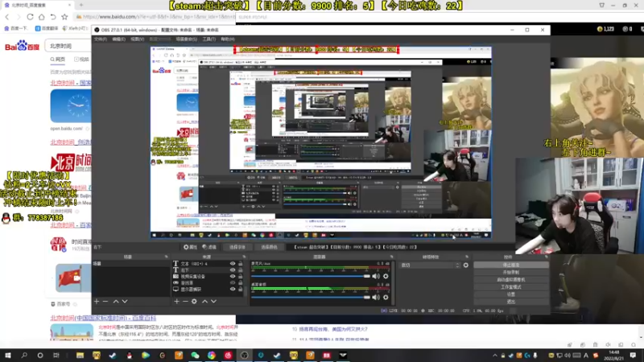This screenshot has width=644, height=362.
Task: Expand hidden system tray icons chevron
Action: pos(495,356)
